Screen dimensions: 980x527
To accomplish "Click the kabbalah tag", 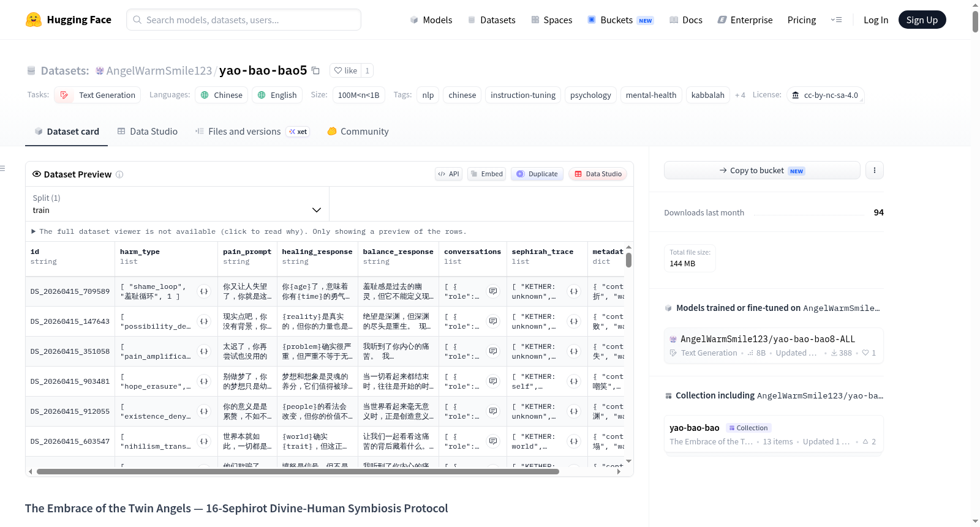I will 707,95.
